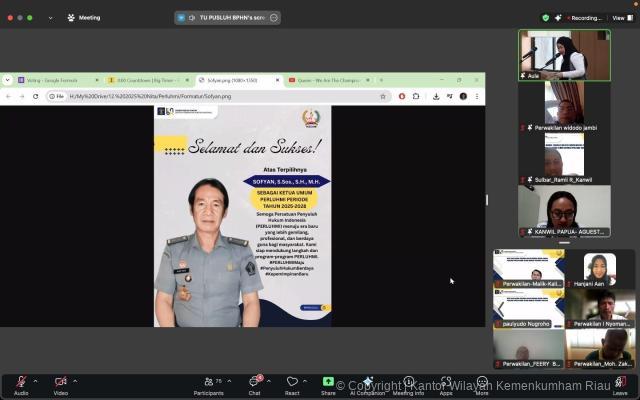Expand audio options arrow next to Audio

point(36,381)
